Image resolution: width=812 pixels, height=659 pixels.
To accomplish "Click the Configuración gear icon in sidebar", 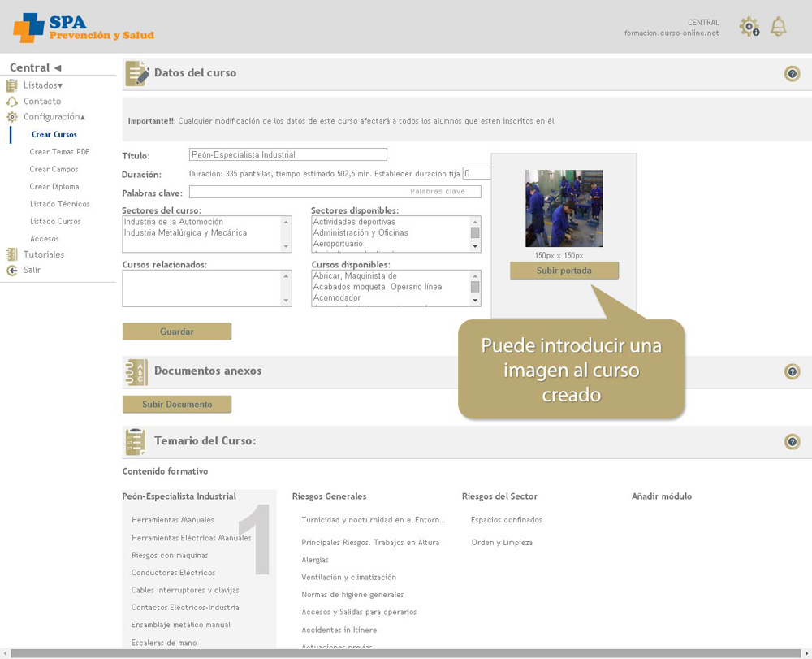I will pyautogui.click(x=12, y=117).
